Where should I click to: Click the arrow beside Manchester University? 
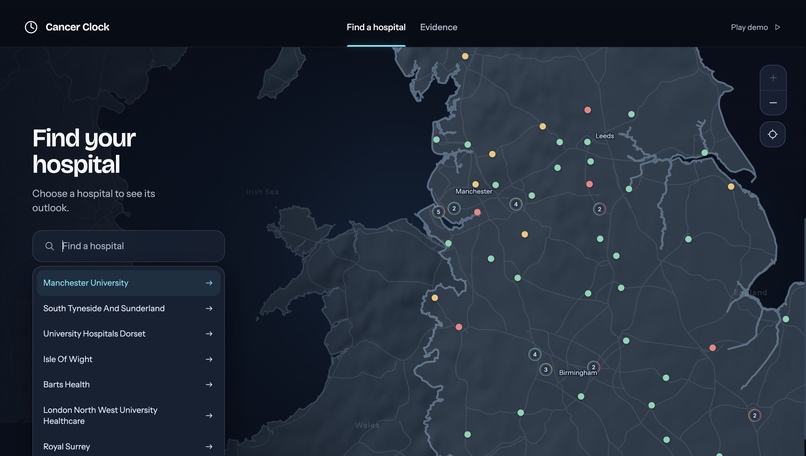pyautogui.click(x=209, y=283)
